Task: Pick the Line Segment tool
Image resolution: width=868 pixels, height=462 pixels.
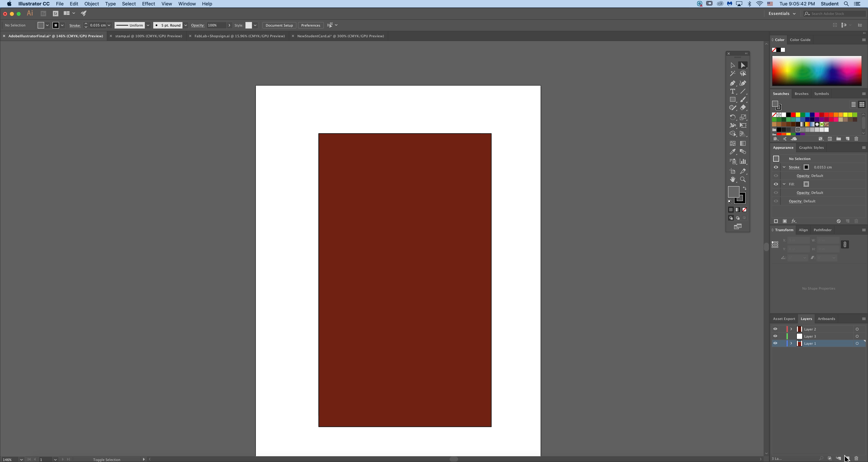Action: (743, 92)
